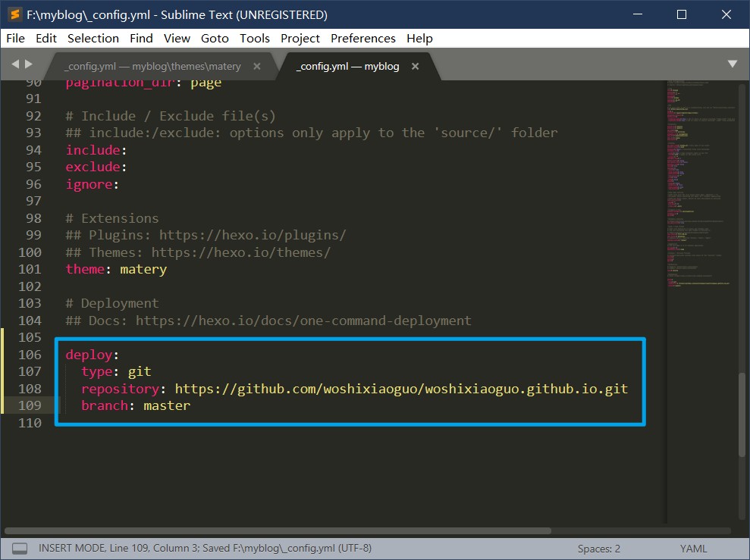Click the github.com repository URL

coord(401,389)
